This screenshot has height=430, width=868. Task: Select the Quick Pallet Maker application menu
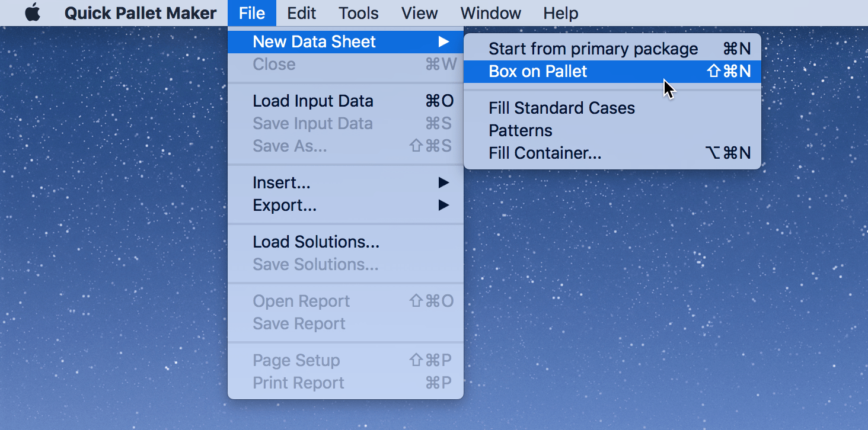coord(141,13)
